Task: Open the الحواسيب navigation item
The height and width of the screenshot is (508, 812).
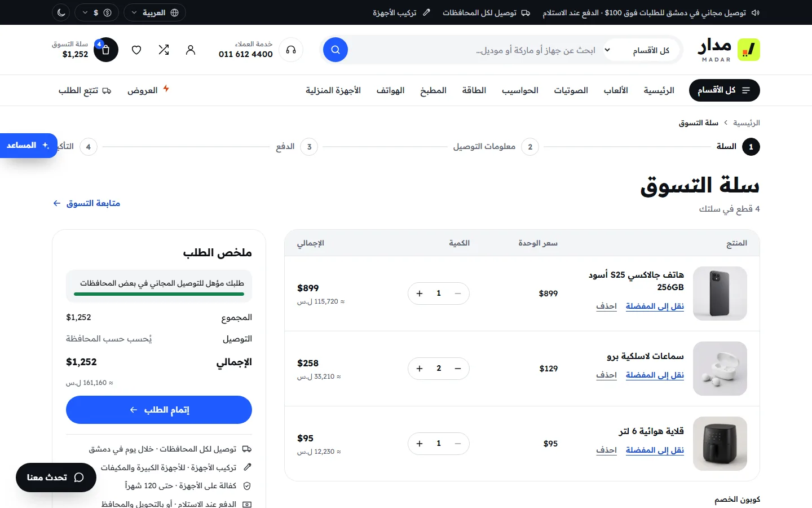Action: pyautogui.click(x=520, y=90)
